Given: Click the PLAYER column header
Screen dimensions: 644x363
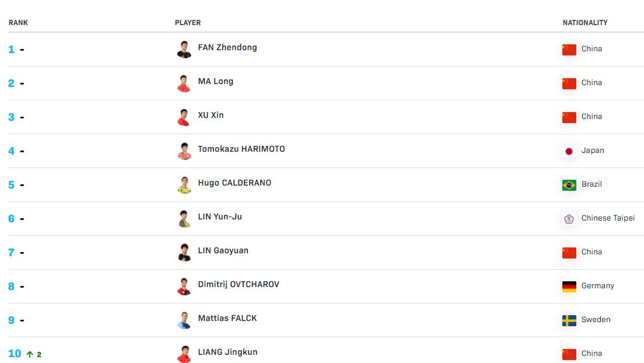Looking at the screenshot, I should pyautogui.click(x=188, y=23).
